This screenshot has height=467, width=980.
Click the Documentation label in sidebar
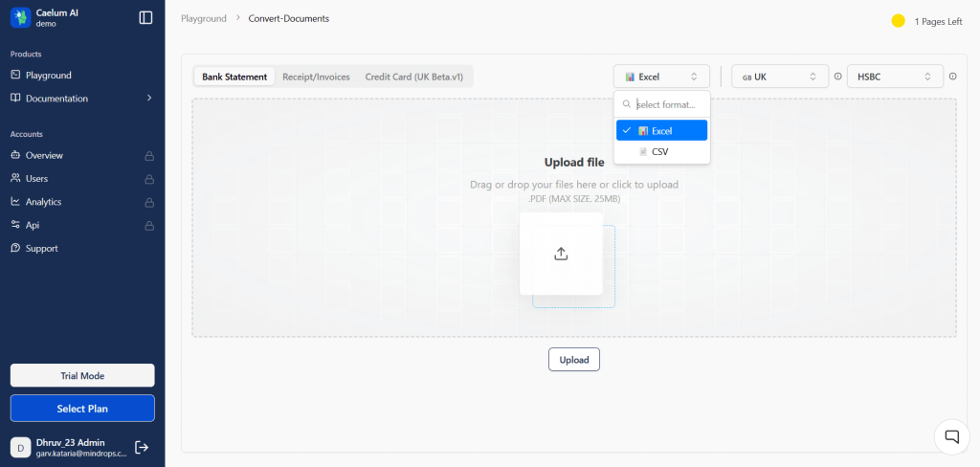click(x=56, y=99)
